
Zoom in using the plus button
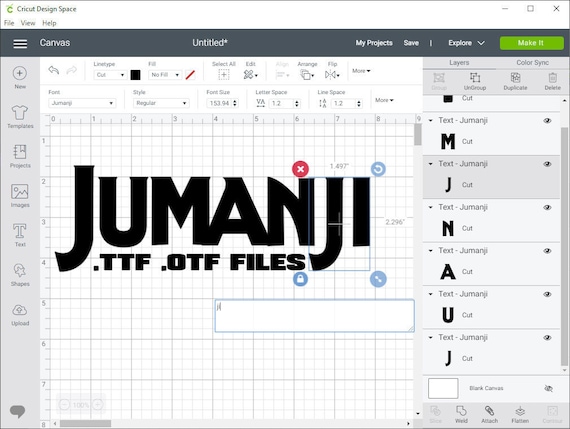click(97, 404)
